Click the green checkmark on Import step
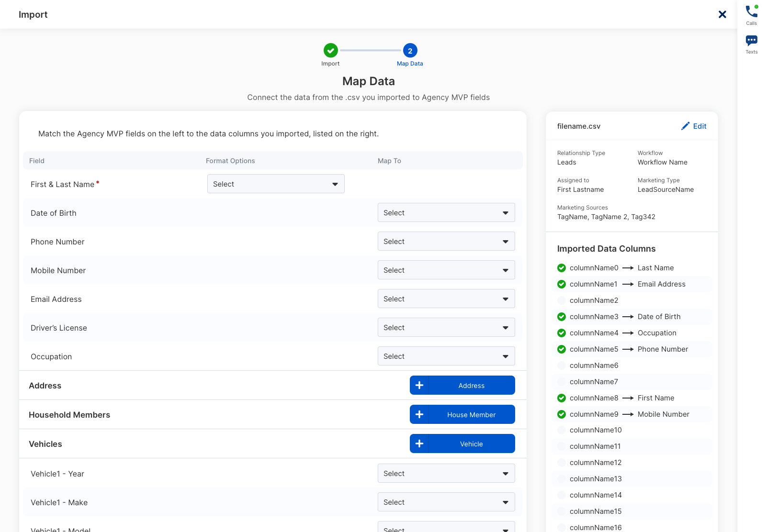The height and width of the screenshot is (532, 766). [330, 50]
